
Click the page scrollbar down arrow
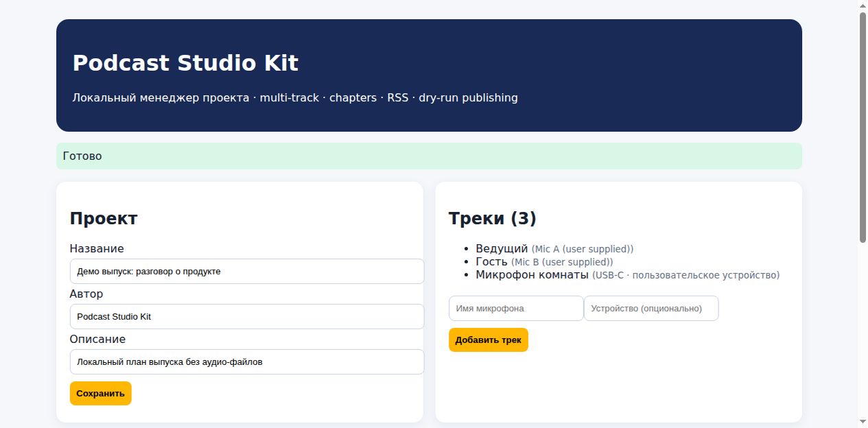[863, 421]
